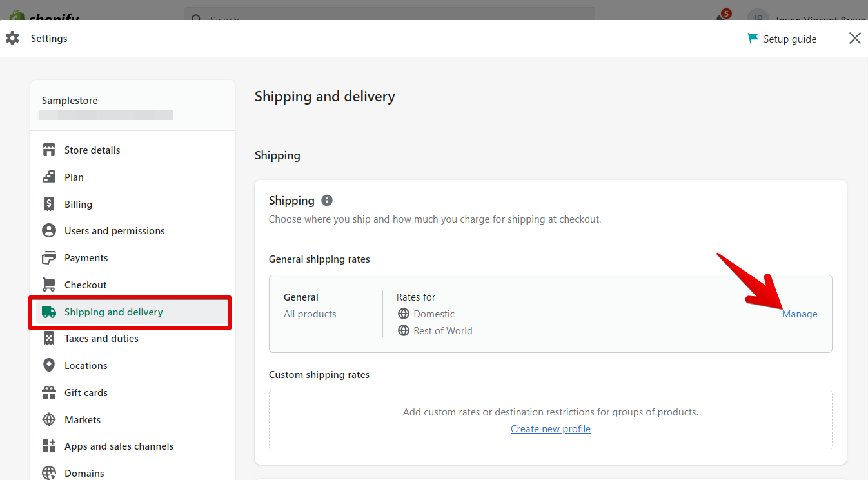Select Shipping and delivery menu item
The width and height of the screenshot is (868, 480).
[x=113, y=312]
